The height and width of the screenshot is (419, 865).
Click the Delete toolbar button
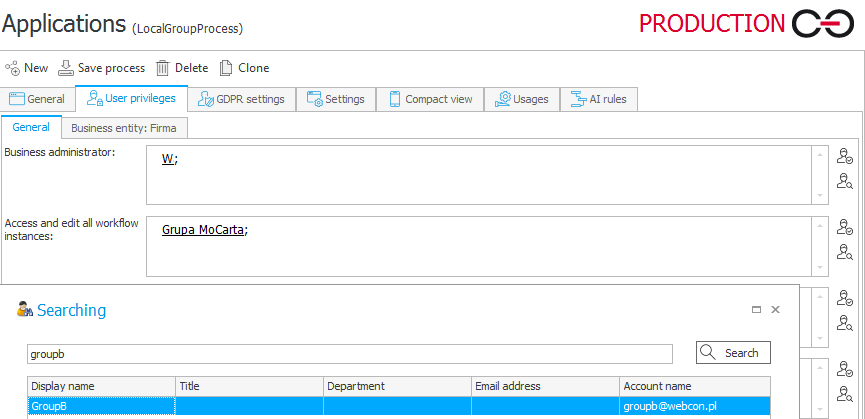pyautogui.click(x=182, y=68)
